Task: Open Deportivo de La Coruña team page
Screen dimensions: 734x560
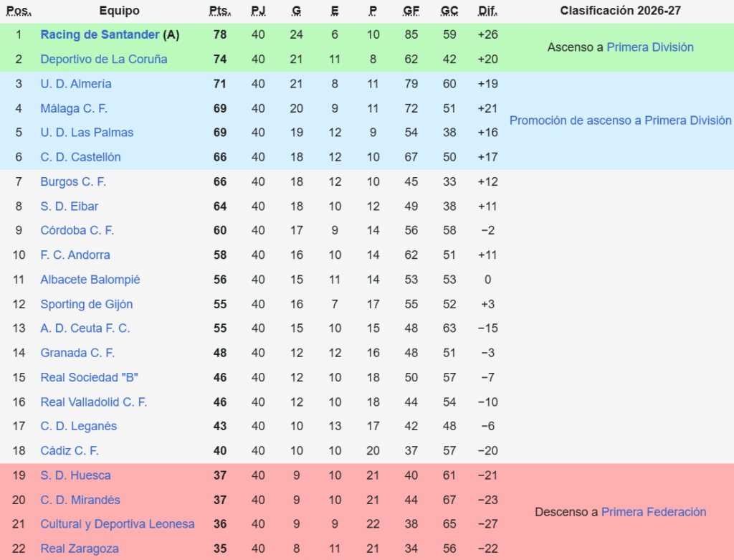Action: point(103,60)
